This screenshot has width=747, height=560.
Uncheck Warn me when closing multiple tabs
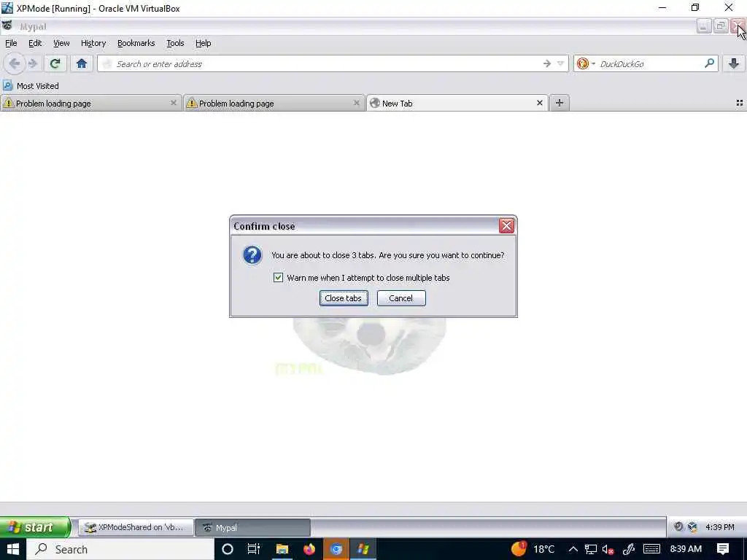coord(278,278)
